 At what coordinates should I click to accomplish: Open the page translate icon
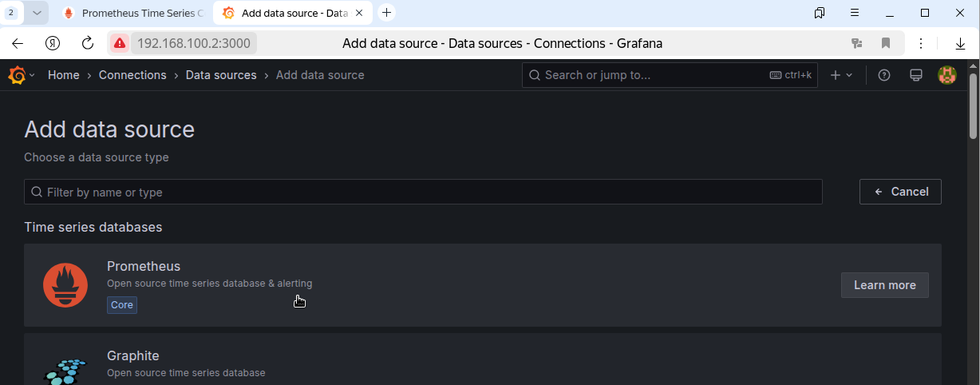point(857,43)
